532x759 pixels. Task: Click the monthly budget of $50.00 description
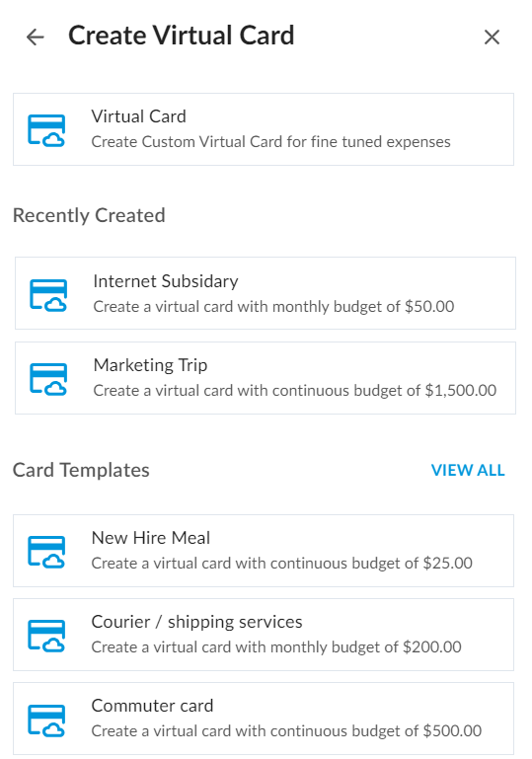coord(273,306)
